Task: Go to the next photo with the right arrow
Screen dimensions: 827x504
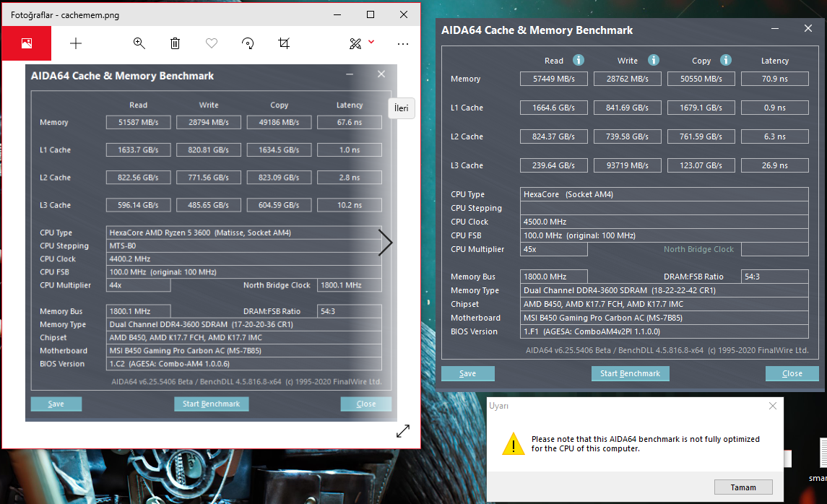Action: click(386, 243)
